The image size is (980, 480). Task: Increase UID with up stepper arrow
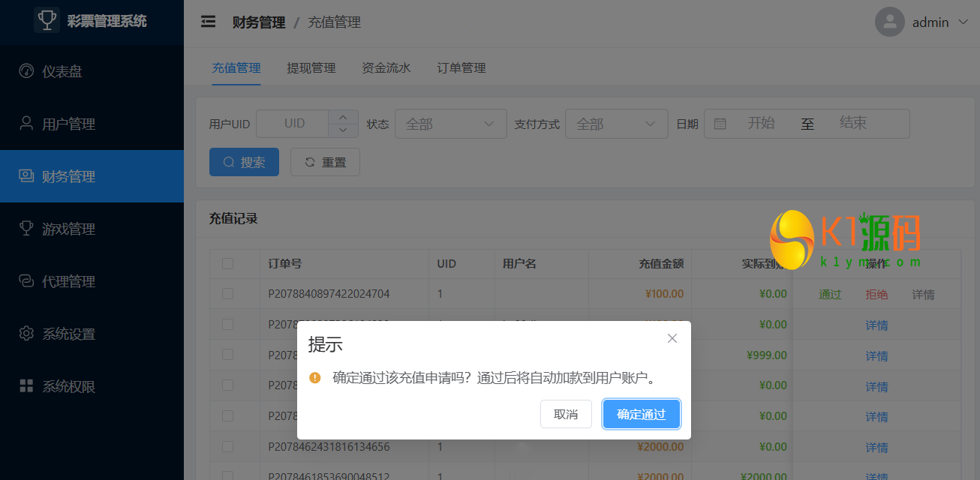click(343, 117)
